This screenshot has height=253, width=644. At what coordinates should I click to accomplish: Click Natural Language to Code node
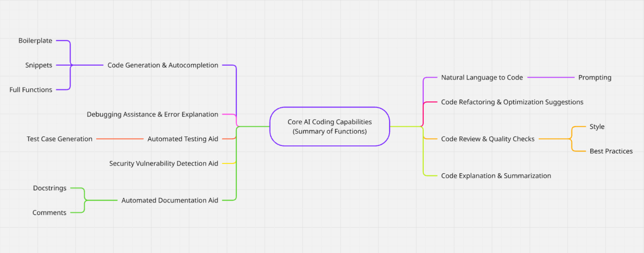pyautogui.click(x=482, y=78)
